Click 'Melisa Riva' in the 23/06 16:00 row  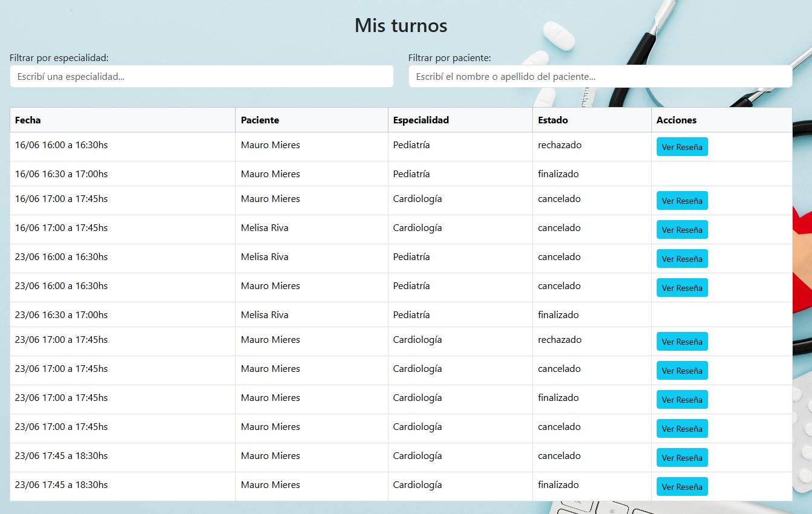pyautogui.click(x=265, y=257)
